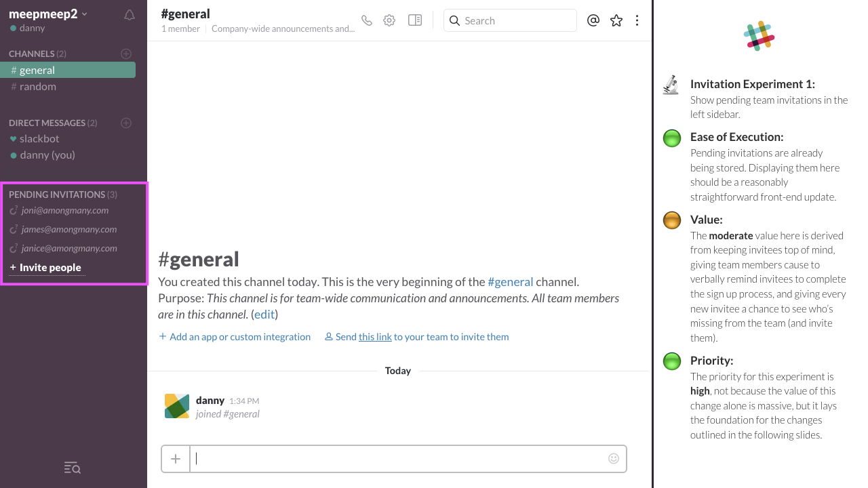This screenshot has width=868, height=488.
Task: Click the 1:34 PM message timestamp
Action: 244,401
